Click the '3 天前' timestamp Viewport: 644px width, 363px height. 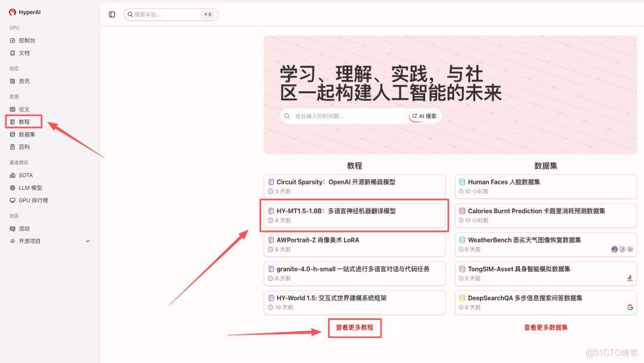tap(283, 192)
